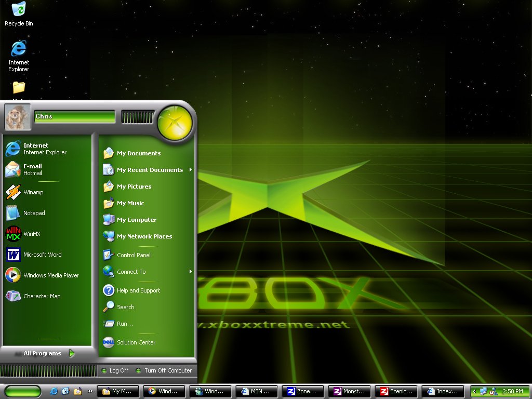Open Search from the Start menu
The width and height of the screenshot is (532, 399).
click(x=147, y=307)
